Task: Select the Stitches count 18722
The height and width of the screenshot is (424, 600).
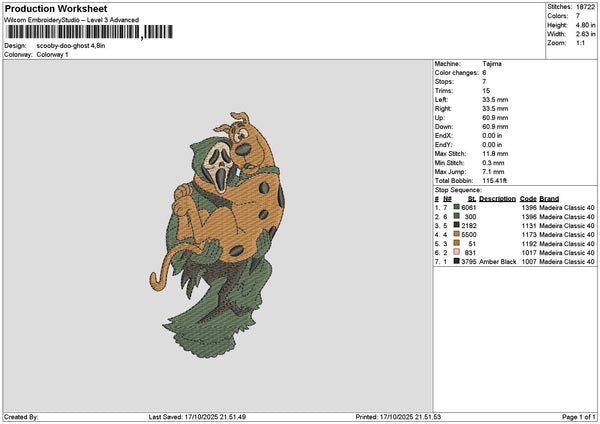Action: click(585, 7)
